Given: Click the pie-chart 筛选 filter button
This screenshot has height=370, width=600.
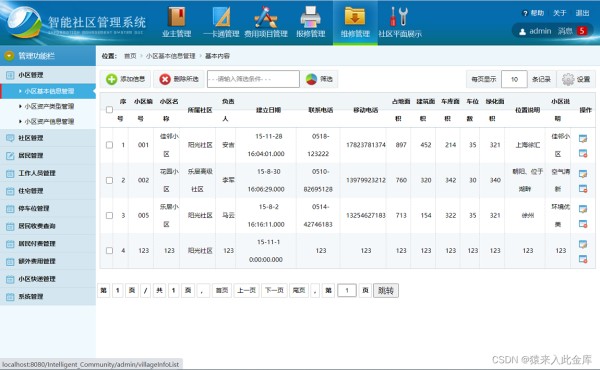Looking at the screenshot, I should coord(320,79).
